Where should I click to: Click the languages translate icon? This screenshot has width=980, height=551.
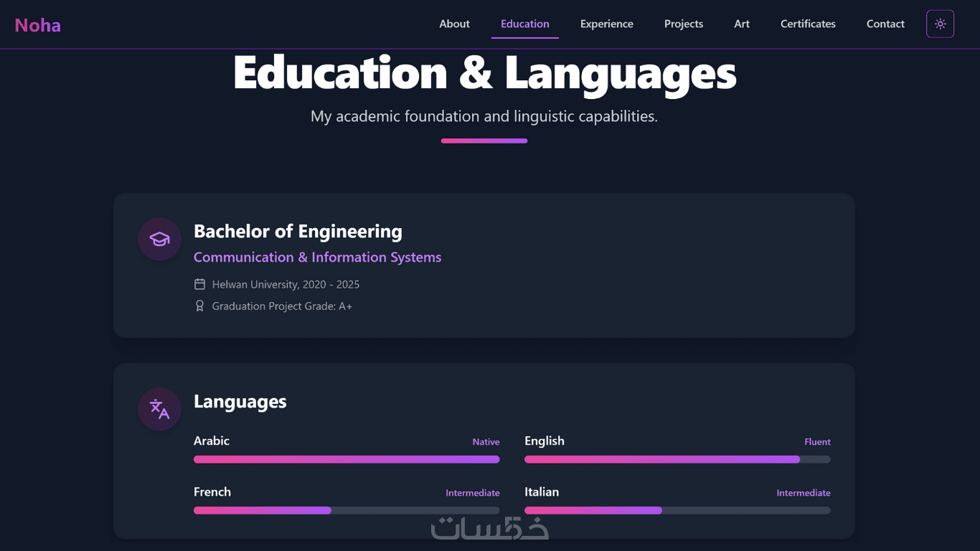[159, 409]
